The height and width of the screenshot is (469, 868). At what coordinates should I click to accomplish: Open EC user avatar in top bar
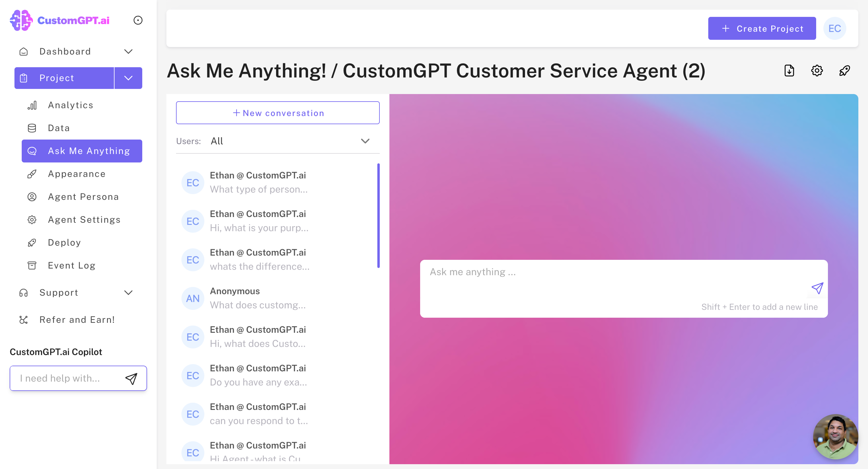coord(834,28)
